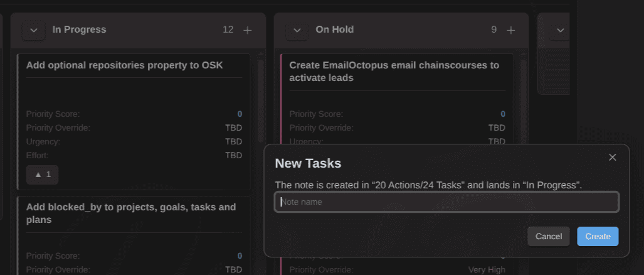
Task: Click Urgency TBD value on repositories card
Action: pos(234,141)
